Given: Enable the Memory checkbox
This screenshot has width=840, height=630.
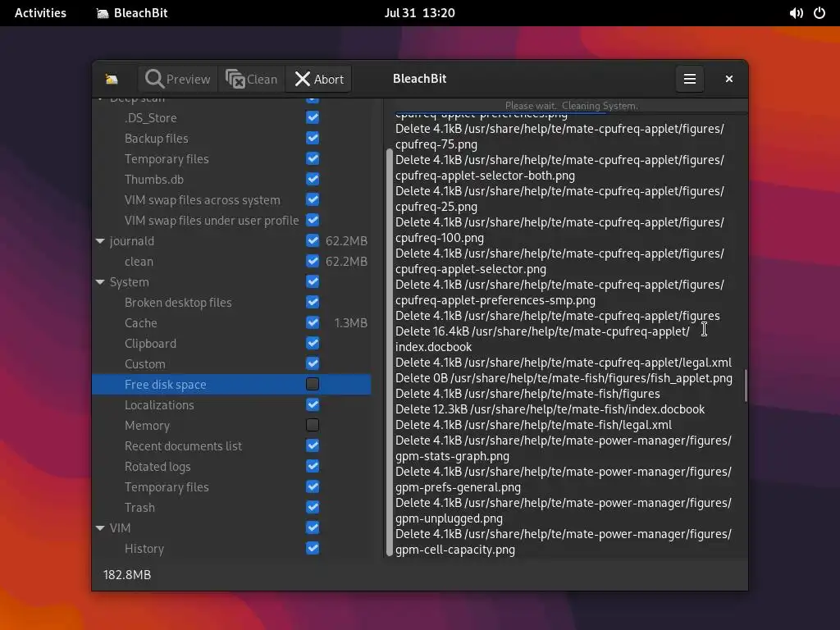Looking at the screenshot, I should [313, 426].
